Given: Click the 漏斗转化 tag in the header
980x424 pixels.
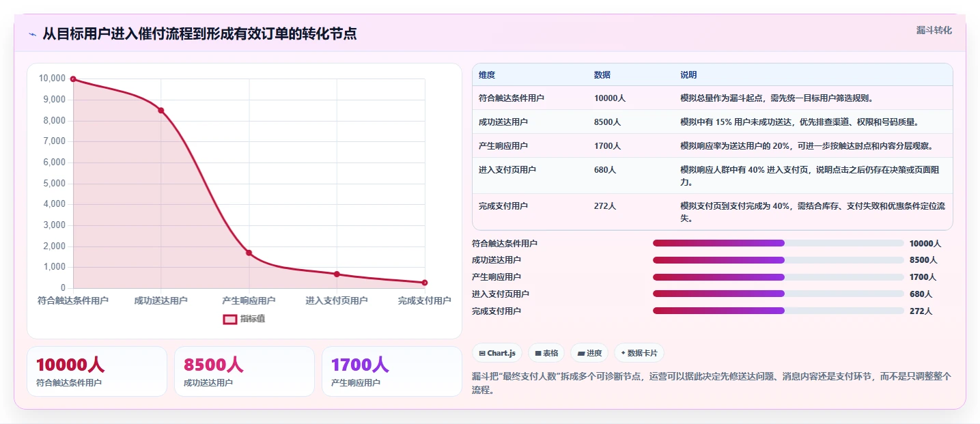Looking at the screenshot, I should [x=934, y=30].
